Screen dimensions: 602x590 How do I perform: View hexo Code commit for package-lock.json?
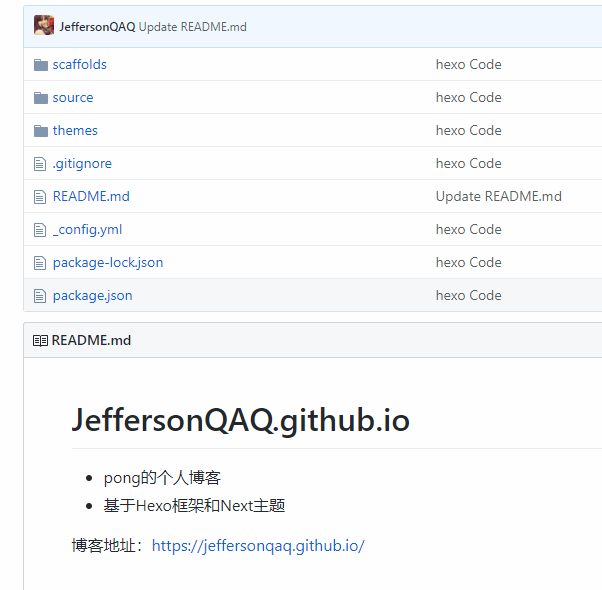click(468, 263)
